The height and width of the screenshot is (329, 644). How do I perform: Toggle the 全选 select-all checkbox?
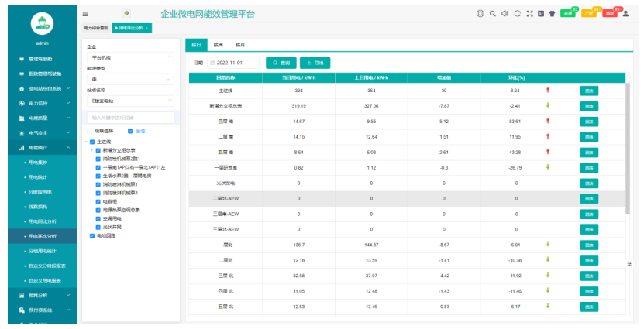130,131
